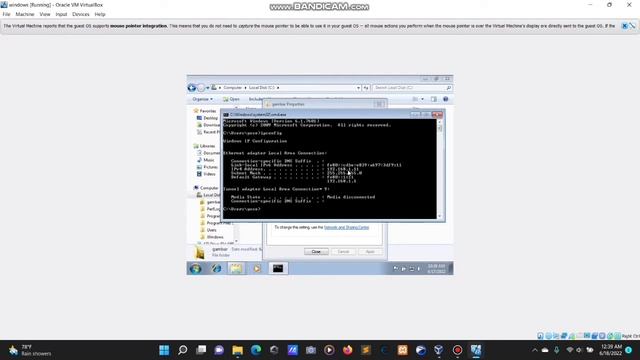
Task: Open XAMPP from host taskbar
Action: 403,350
